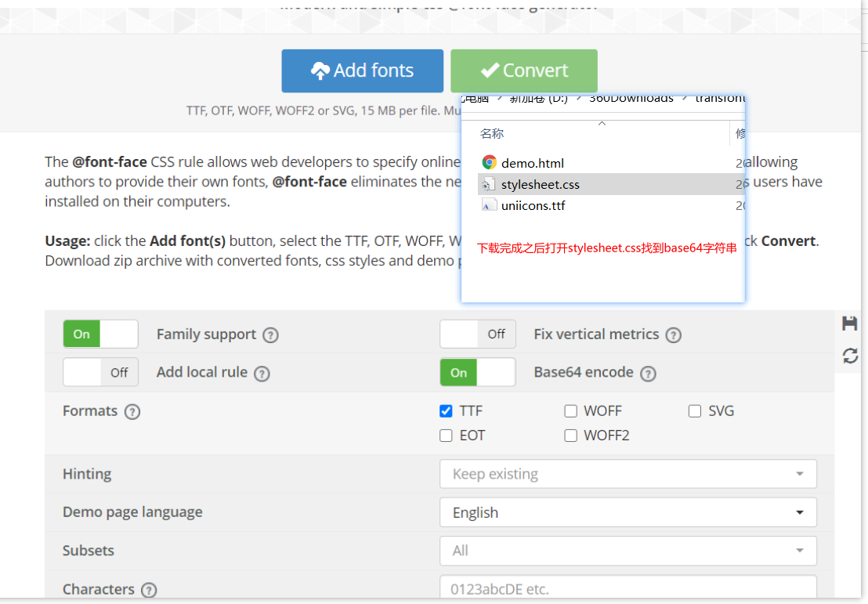868x604 pixels.
Task: Click the Subsets dropdown arrow
Action: tap(800, 551)
